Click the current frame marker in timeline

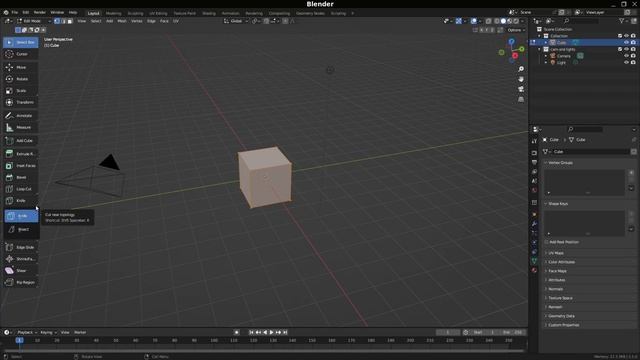click(19, 340)
